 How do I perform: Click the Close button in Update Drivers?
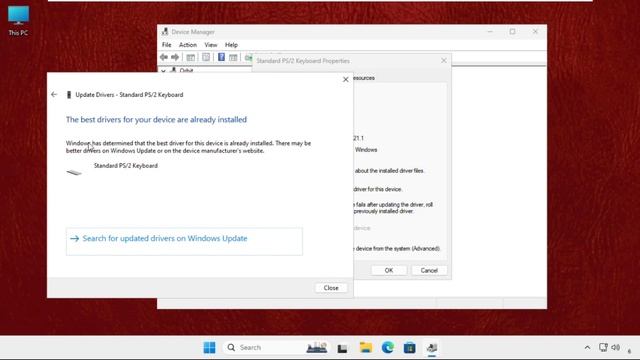click(331, 288)
